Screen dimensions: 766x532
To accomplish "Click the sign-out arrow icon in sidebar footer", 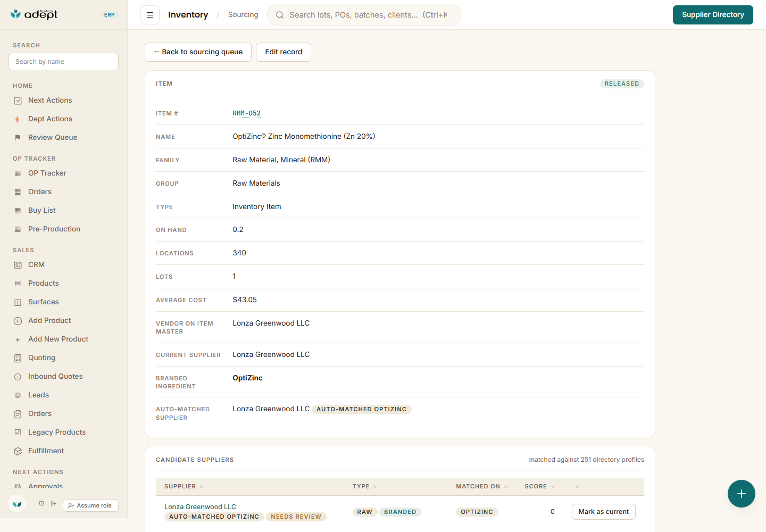I will point(54,503).
